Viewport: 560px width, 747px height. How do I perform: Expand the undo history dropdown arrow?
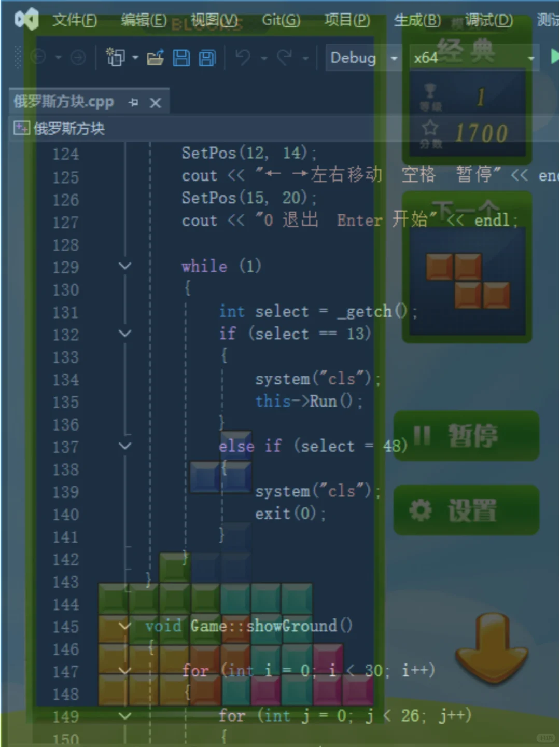264,58
